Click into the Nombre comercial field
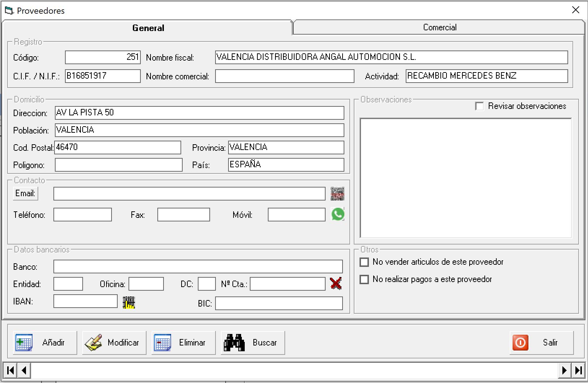The width and height of the screenshot is (588, 383). point(284,76)
